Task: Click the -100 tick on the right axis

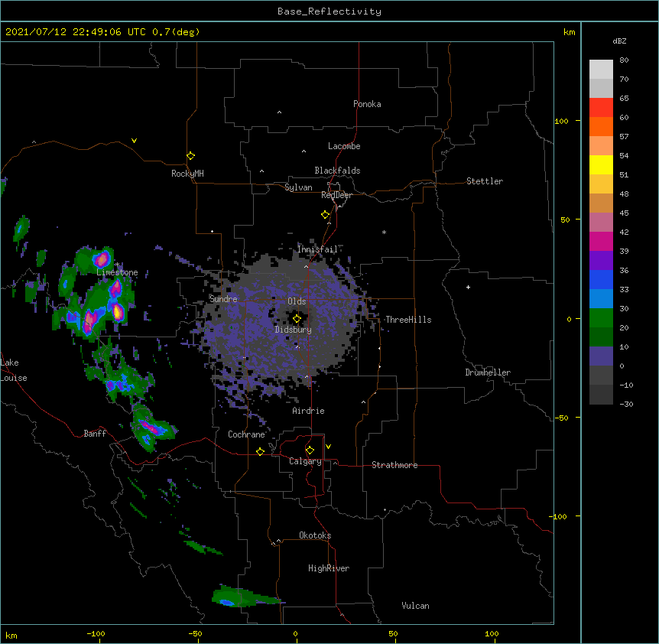Action: [x=559, y=516]
